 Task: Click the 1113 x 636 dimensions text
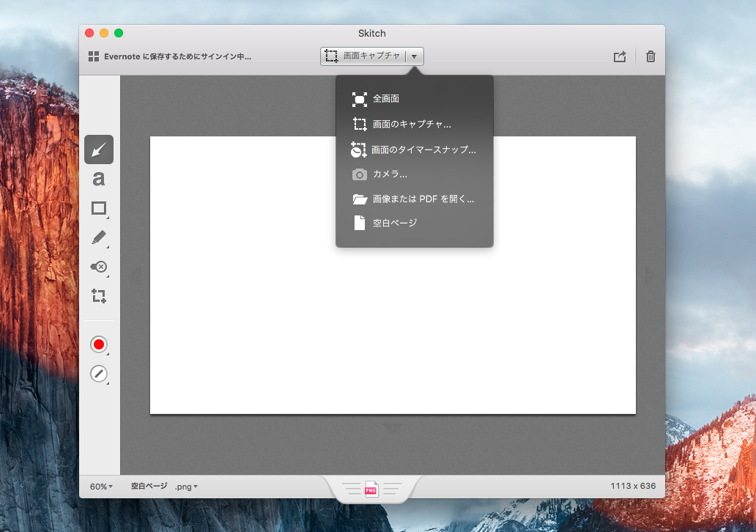coord(633,486)
